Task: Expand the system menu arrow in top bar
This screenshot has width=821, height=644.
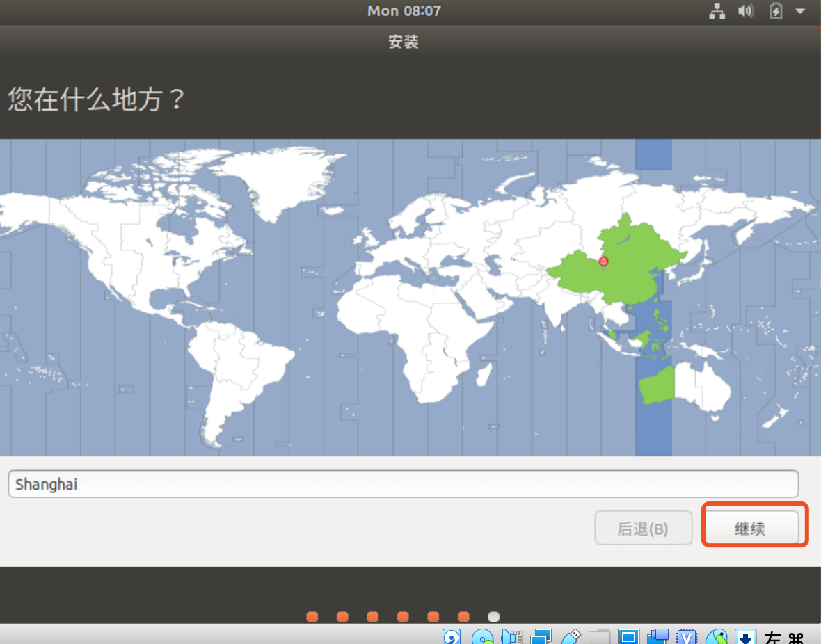Action: pyautogui.click(x=800, y=11)
